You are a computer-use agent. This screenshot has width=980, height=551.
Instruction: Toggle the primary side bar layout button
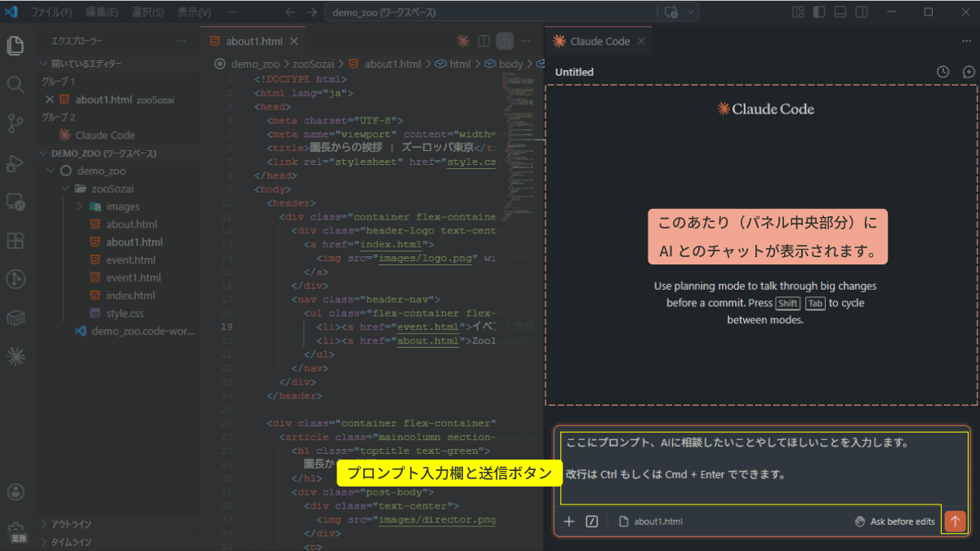818,12
